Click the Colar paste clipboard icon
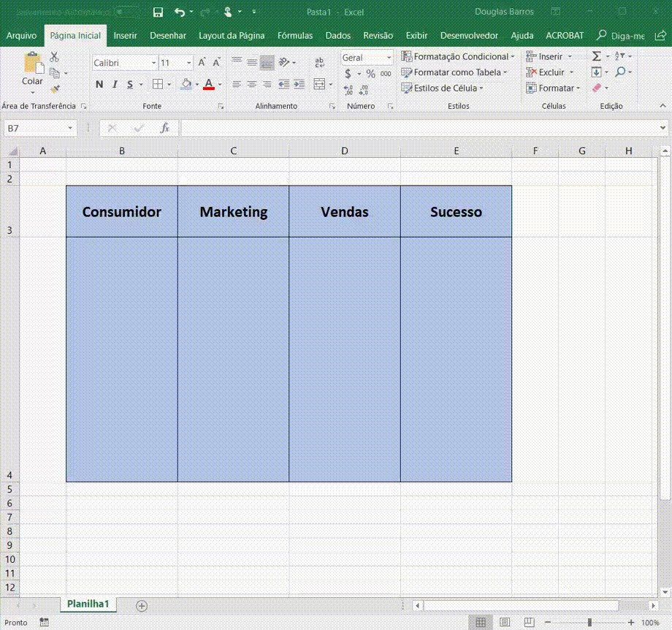Screen dimensions: 672x630 tap(33, 63)
